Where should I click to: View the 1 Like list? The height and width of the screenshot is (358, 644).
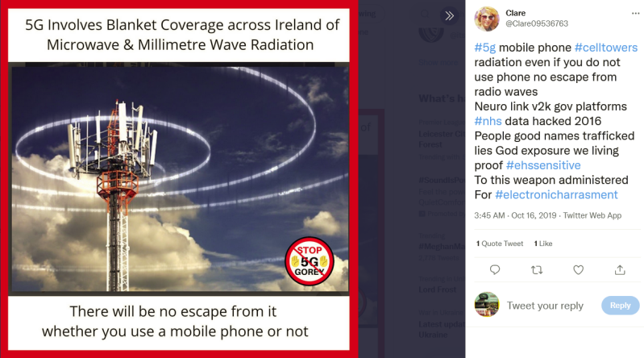[x=543, y=244]
